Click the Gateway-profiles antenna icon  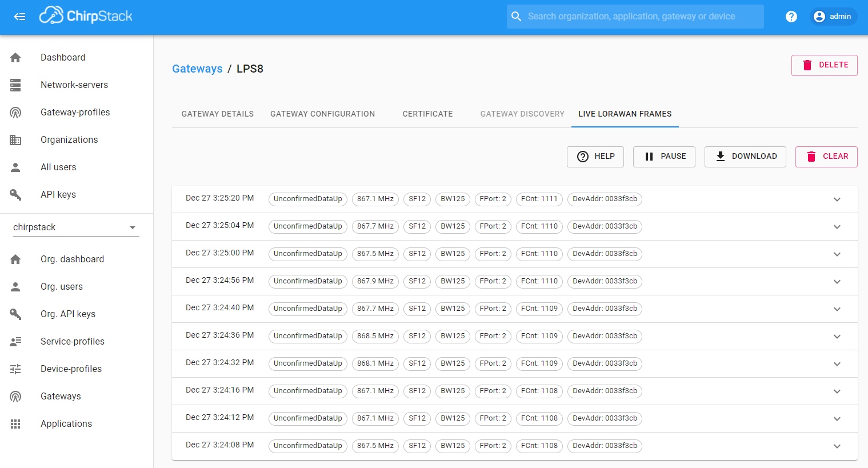click(x=15, y=113)
